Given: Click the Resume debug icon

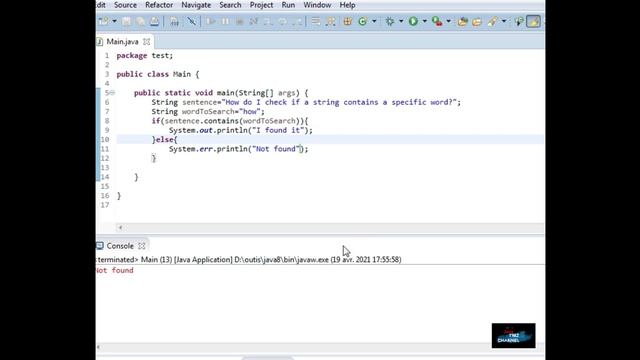Looking at the screenshot, I should [x=211, y=21].
